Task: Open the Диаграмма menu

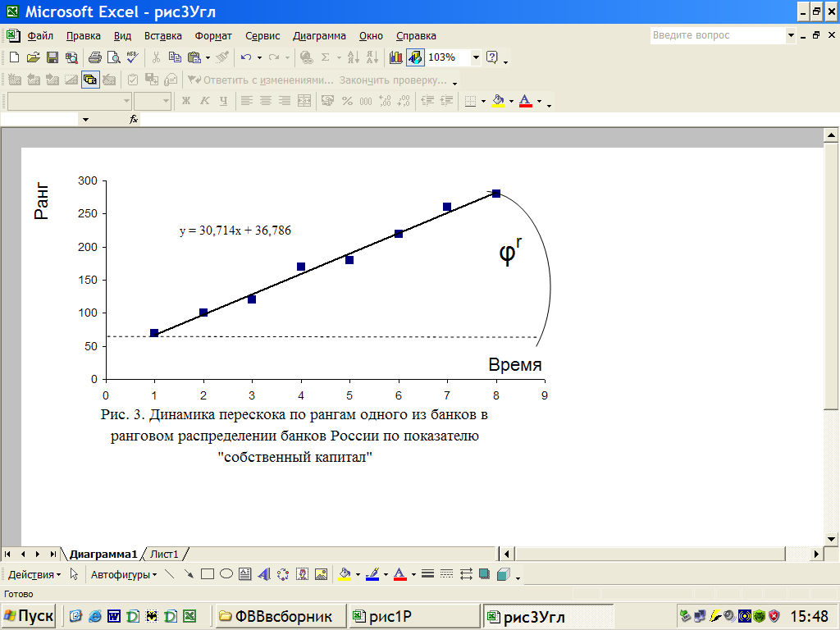Action: 319,36
